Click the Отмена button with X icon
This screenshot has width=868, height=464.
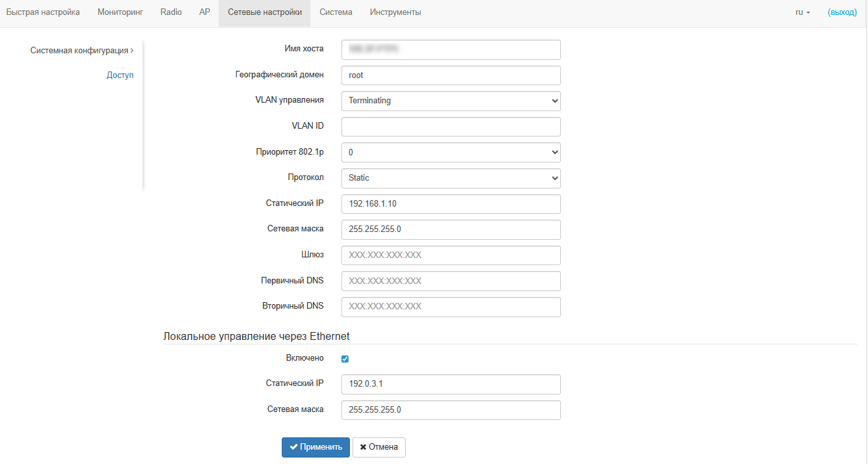379,447
